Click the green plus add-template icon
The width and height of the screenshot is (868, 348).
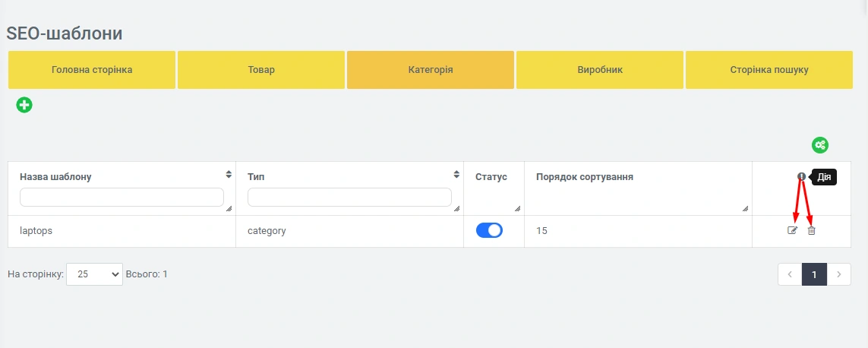[24, 105]
